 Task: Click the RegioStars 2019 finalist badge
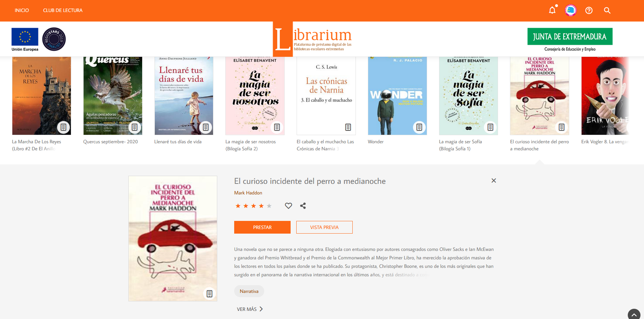[x=54, y=39]
